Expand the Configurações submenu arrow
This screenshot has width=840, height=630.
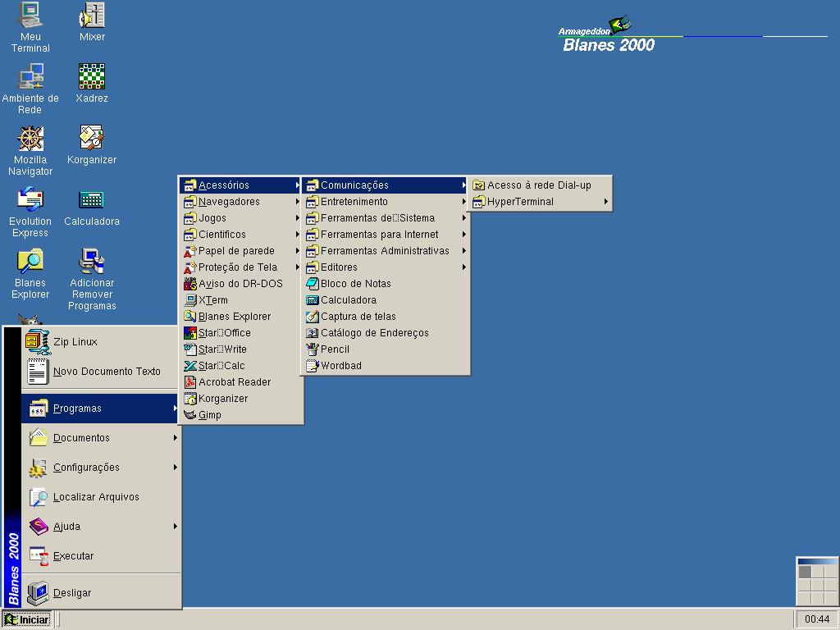(x=176, y=468)
